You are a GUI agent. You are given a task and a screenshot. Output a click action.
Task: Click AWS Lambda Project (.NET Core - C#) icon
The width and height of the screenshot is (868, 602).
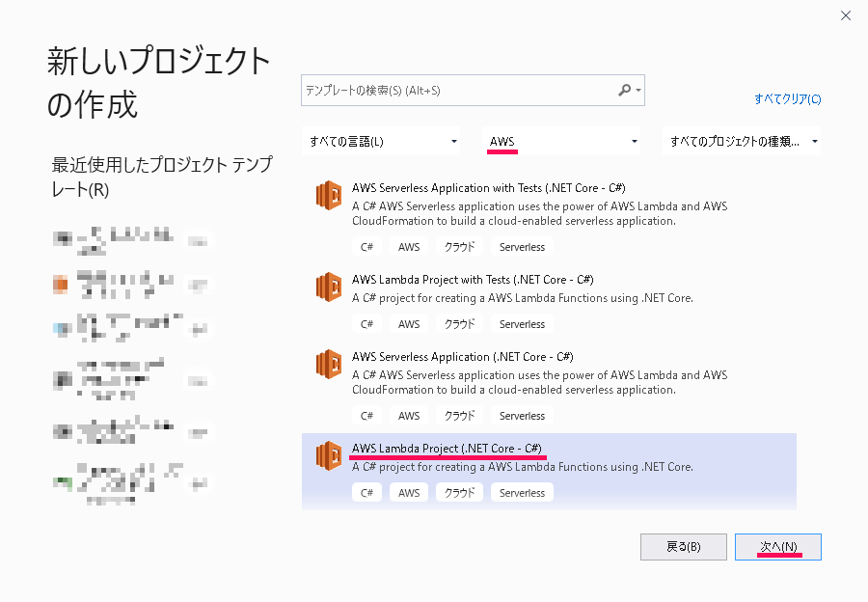coord(329,455)
